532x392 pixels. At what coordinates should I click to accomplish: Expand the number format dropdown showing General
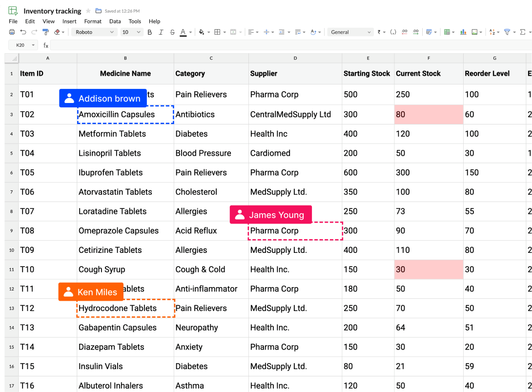350,32
